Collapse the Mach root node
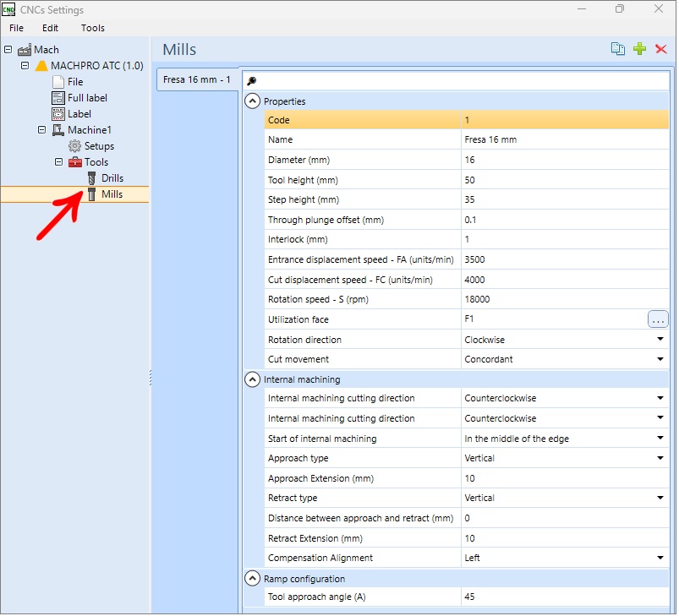679x616 pixels. coord(8,49)
